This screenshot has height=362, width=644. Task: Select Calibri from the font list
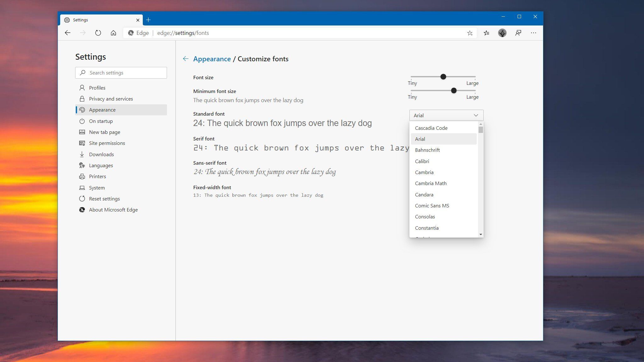click(x=444, y=161)
